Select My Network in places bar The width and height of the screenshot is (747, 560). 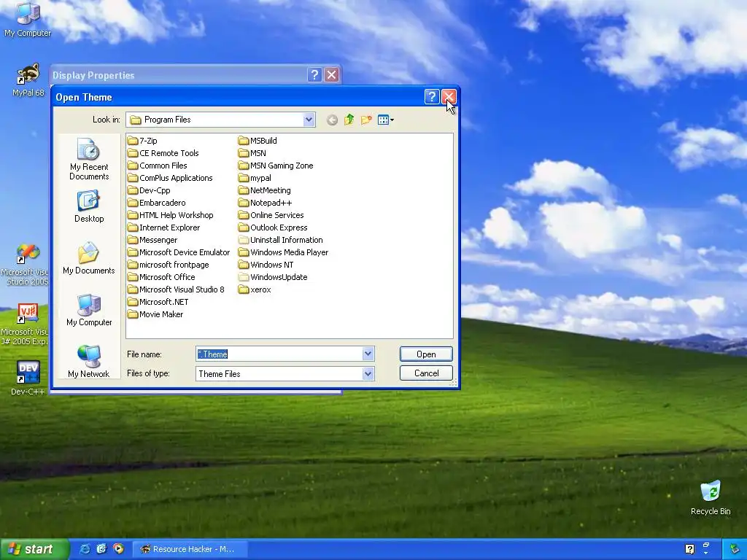click(x=89, y=362)
